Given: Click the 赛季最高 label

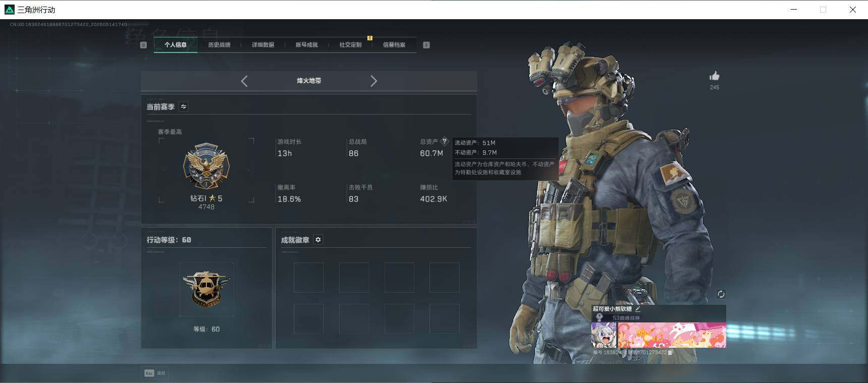Looking at the screenshot, I should coord(170,132).
